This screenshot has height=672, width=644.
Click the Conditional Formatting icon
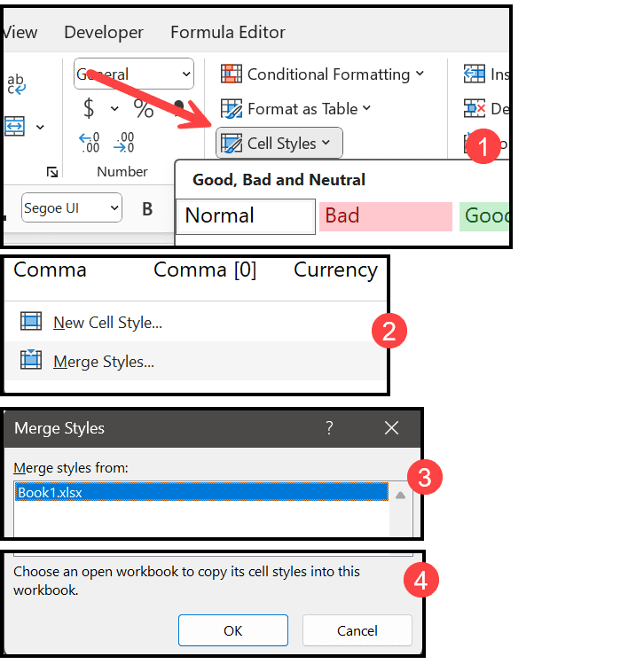pos(232,74)
